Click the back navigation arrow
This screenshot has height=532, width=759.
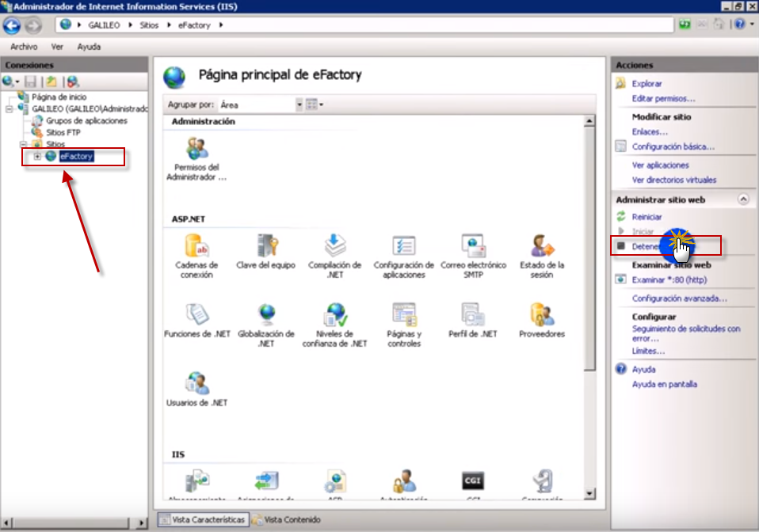click(x=12, y=25)
